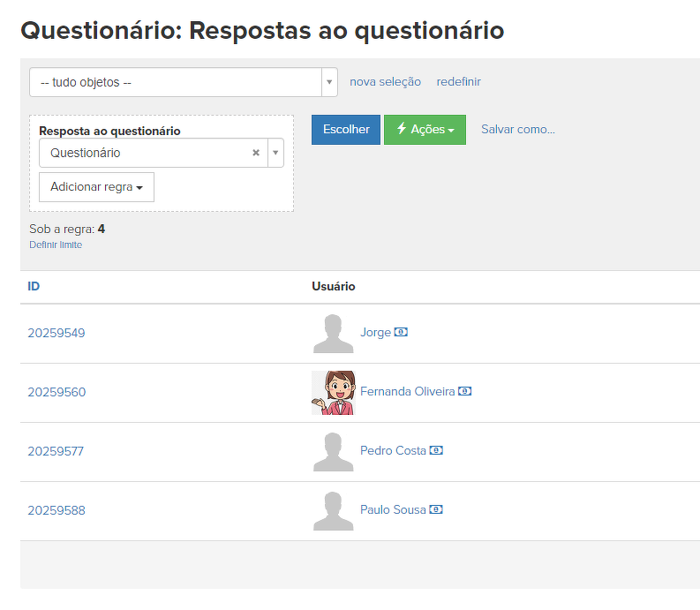Click the "nova seleção" link
Screen dimensions: 700x610
(385, 82)
